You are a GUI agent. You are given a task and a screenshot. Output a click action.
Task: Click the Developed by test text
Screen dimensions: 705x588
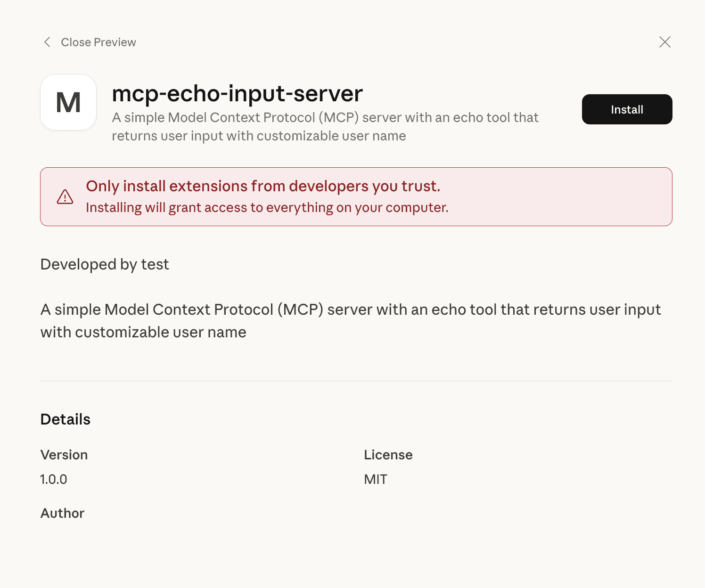105,264
